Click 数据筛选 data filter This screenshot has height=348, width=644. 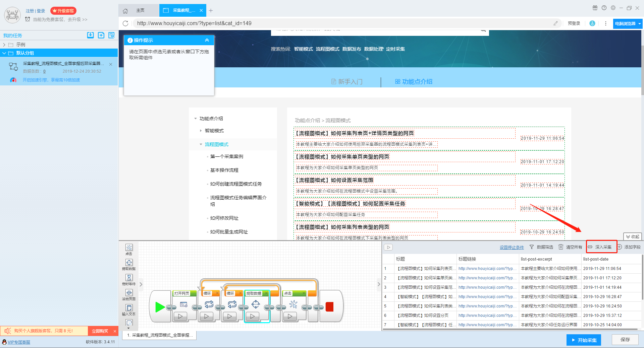pos(541,247)
